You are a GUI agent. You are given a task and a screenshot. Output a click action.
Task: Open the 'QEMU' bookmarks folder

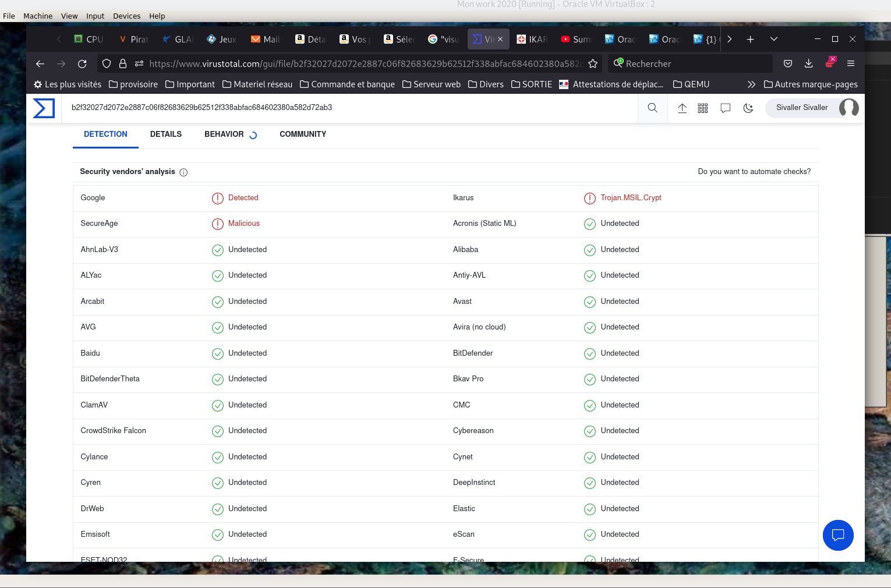coord(691,84)
